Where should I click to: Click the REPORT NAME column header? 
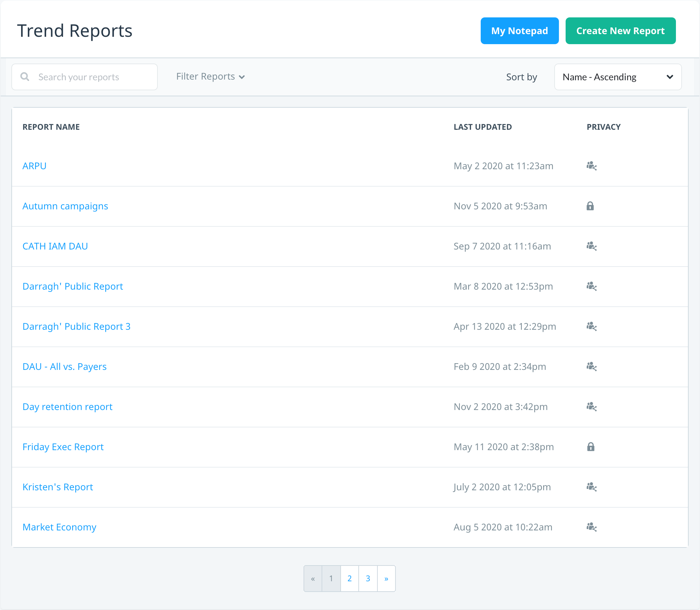[51, 127]
